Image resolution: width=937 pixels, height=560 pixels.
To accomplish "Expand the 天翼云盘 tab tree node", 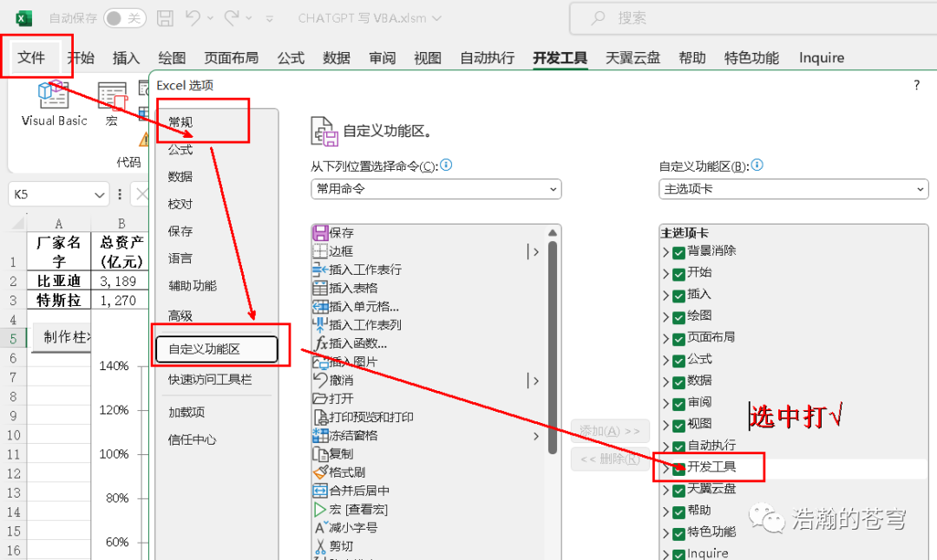I will [665, 490].
